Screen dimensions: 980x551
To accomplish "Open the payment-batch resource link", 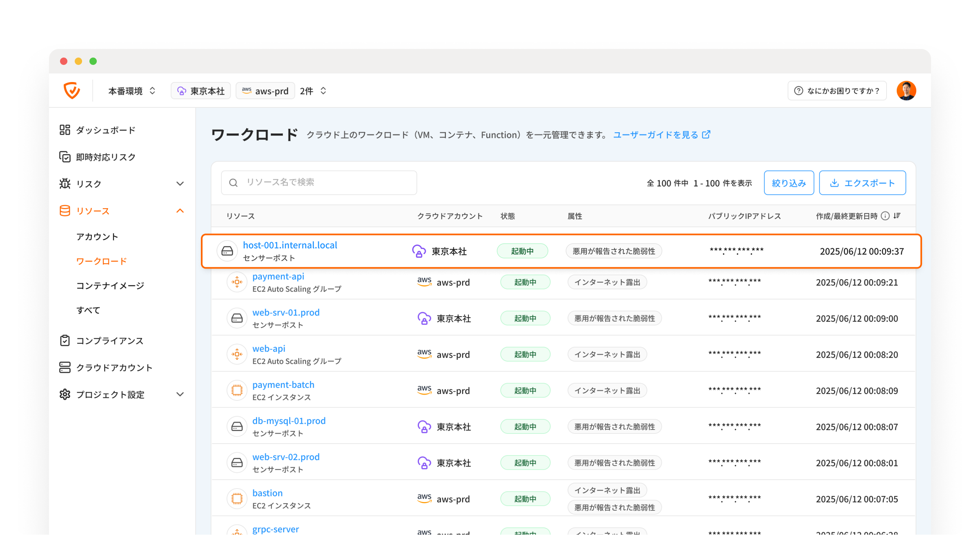I will coord(283,384).
